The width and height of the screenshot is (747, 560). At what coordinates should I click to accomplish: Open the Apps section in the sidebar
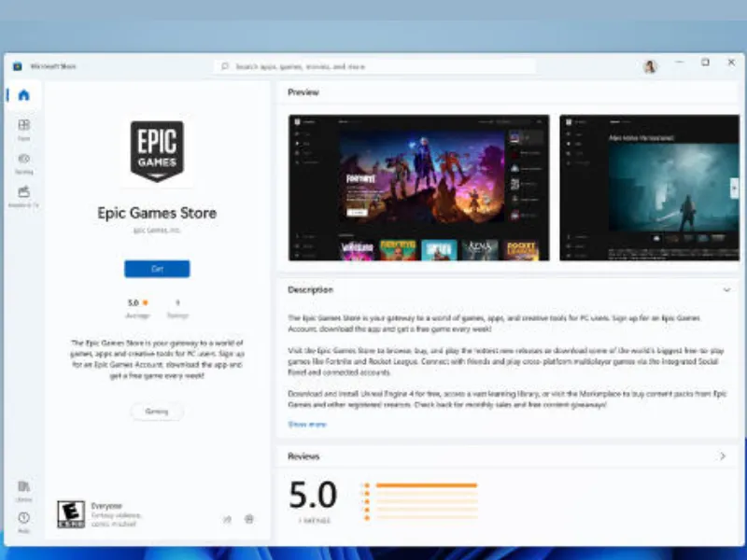[x=24, y=130]
